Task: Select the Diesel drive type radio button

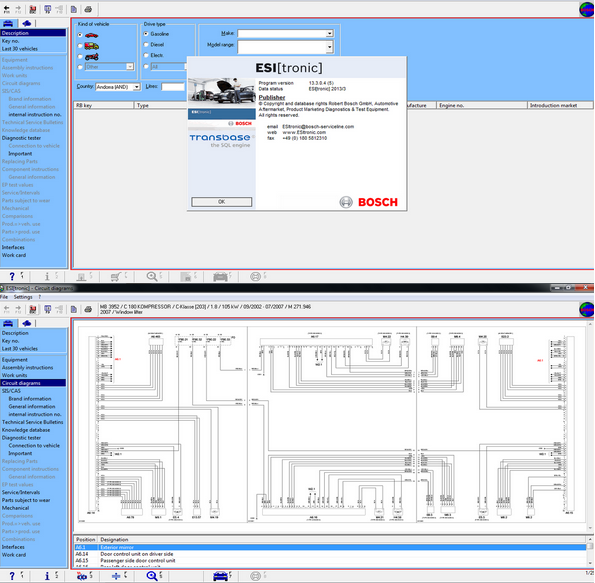Action: point(146,44)
